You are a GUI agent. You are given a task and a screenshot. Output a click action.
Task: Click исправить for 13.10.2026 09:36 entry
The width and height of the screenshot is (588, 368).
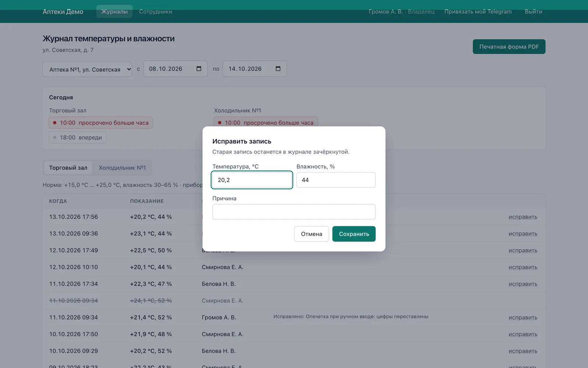(523, 234)
